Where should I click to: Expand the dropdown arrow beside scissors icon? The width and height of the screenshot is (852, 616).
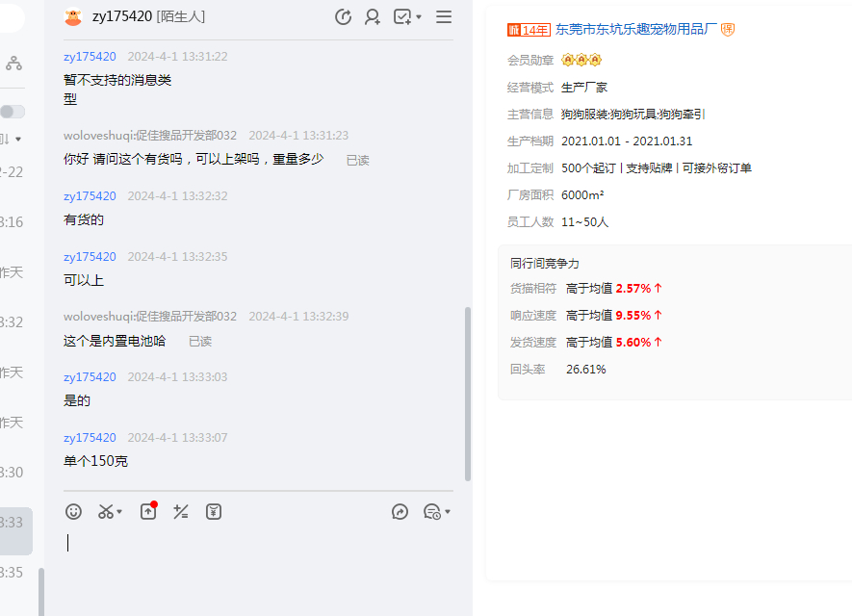point(119,513)
